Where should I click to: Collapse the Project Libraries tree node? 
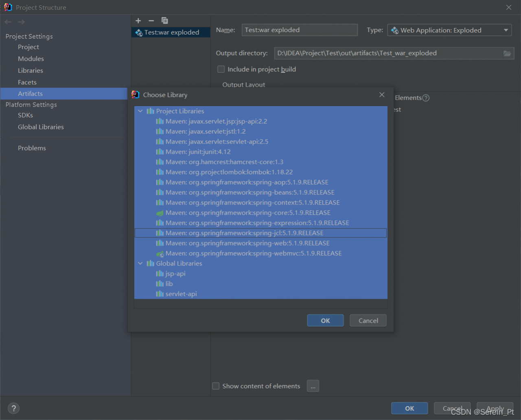(140, 111)
